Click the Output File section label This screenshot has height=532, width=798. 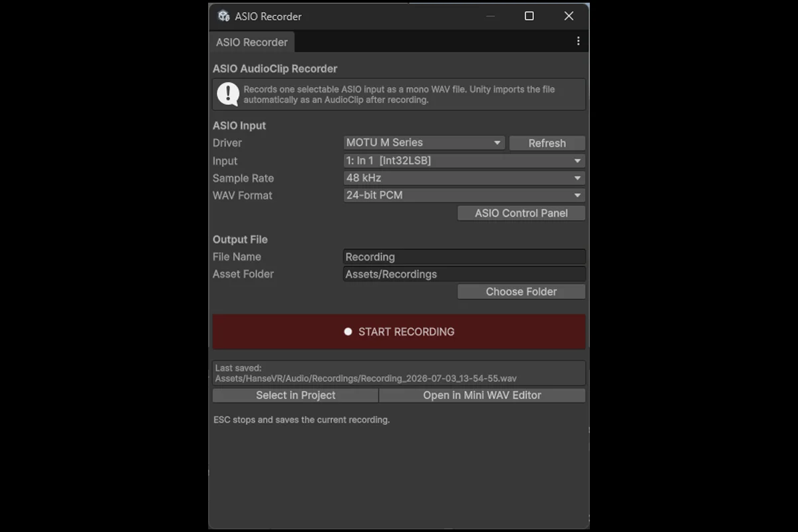(240, 239)
